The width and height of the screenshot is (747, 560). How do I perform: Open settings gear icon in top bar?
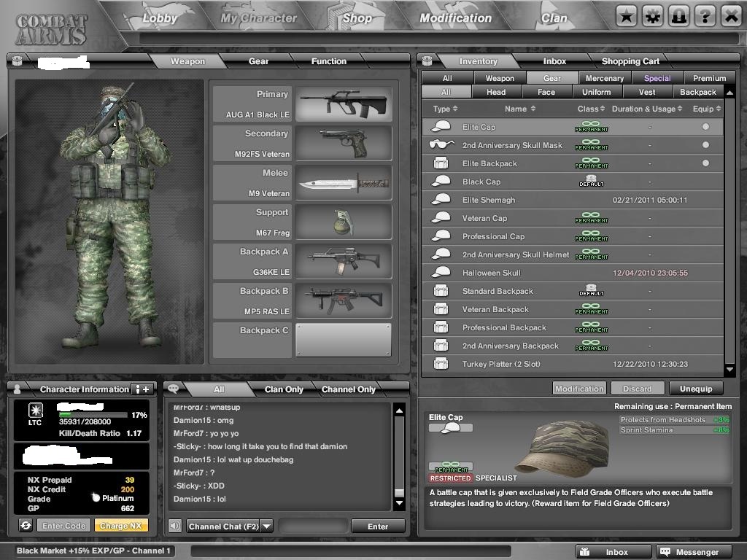653,17
